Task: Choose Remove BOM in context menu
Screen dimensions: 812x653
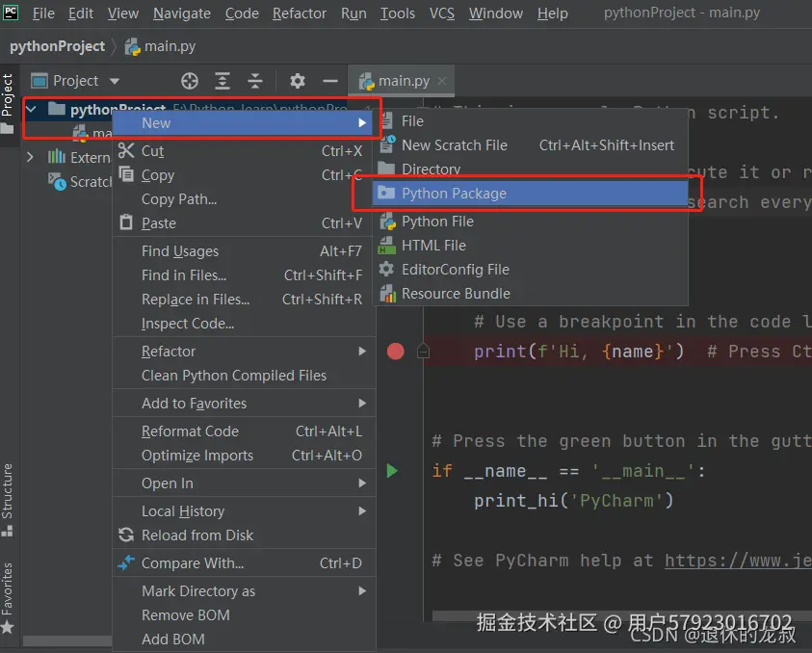Action: pyautogui.click(x=244, y=614)
